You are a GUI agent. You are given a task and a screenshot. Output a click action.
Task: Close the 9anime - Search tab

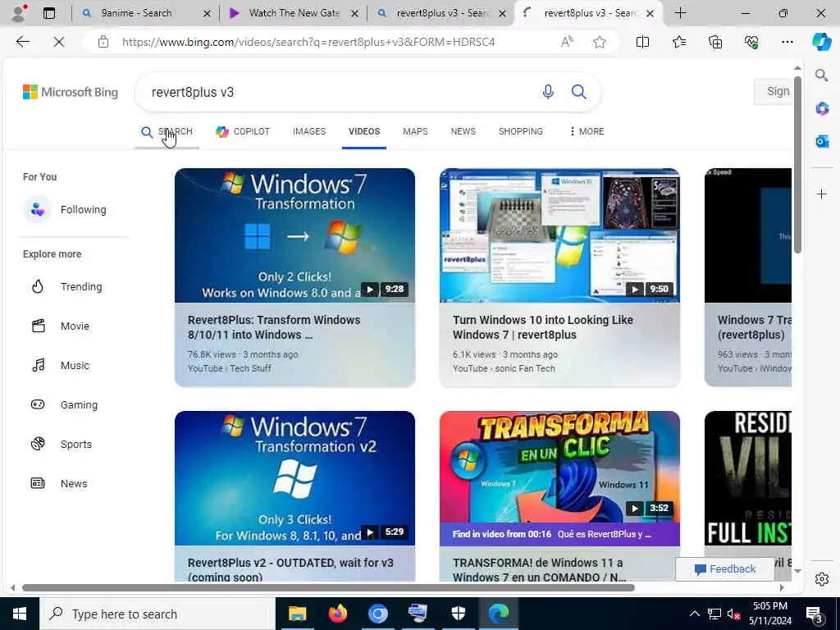click(207, 14)
